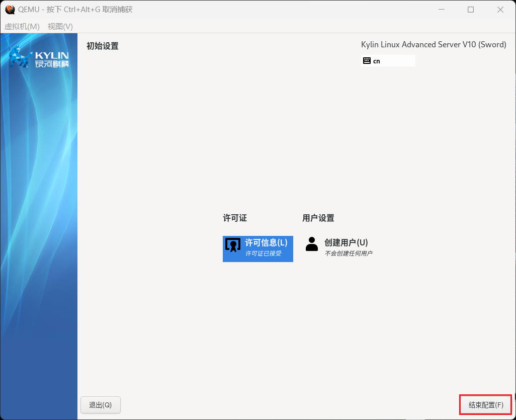This screenshot has height=420, width=516.
Task: Click the user silhouette icon
Action: 312,244
